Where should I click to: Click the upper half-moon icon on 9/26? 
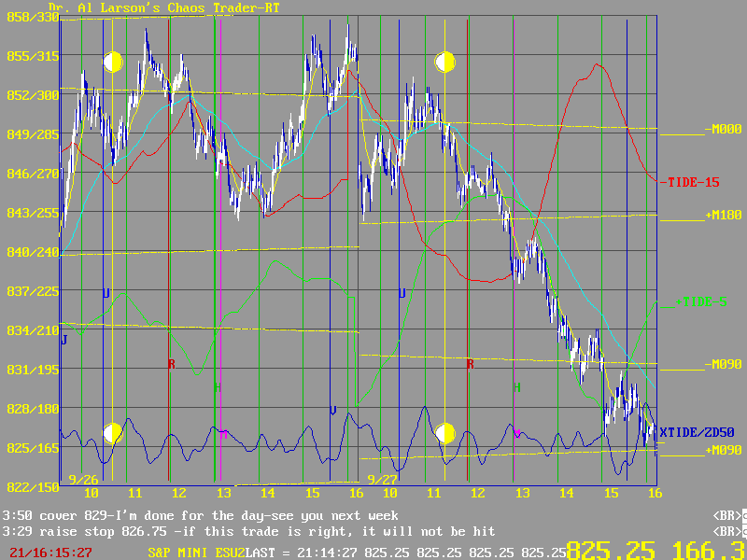point(112,63)
